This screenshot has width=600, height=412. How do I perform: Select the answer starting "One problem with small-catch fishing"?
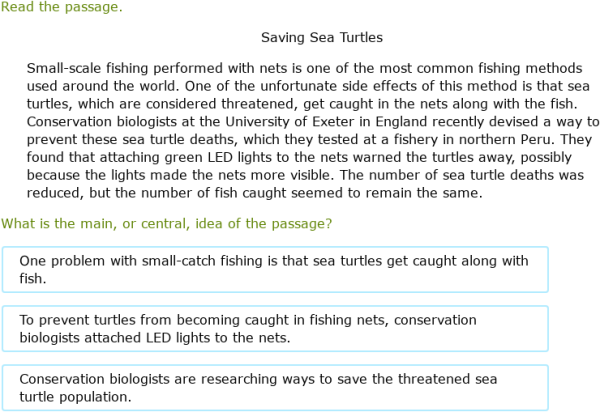click(x=275, y=270)
